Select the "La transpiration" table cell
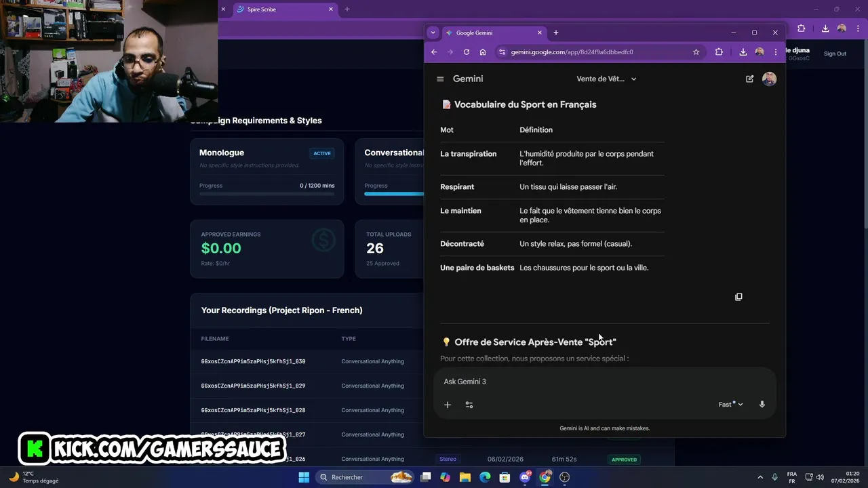The height and width of the screenshot is (488, 868). 469,154
